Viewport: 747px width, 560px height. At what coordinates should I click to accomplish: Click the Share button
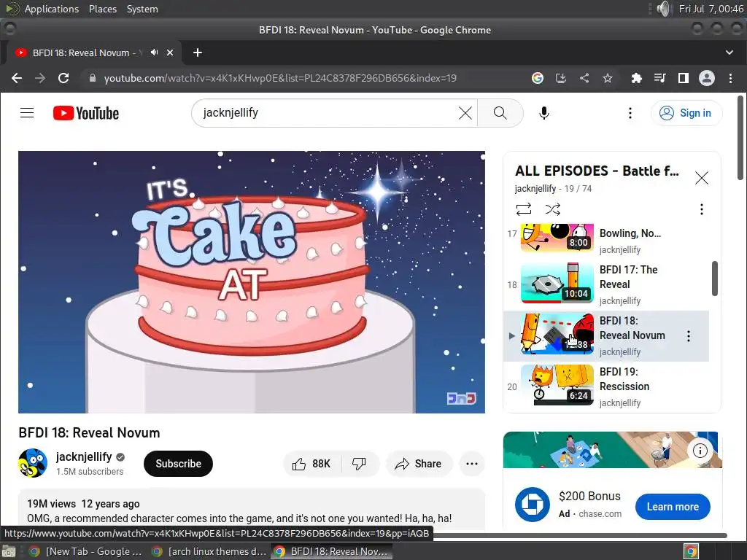pyautogui.click(x=419, y=464)
